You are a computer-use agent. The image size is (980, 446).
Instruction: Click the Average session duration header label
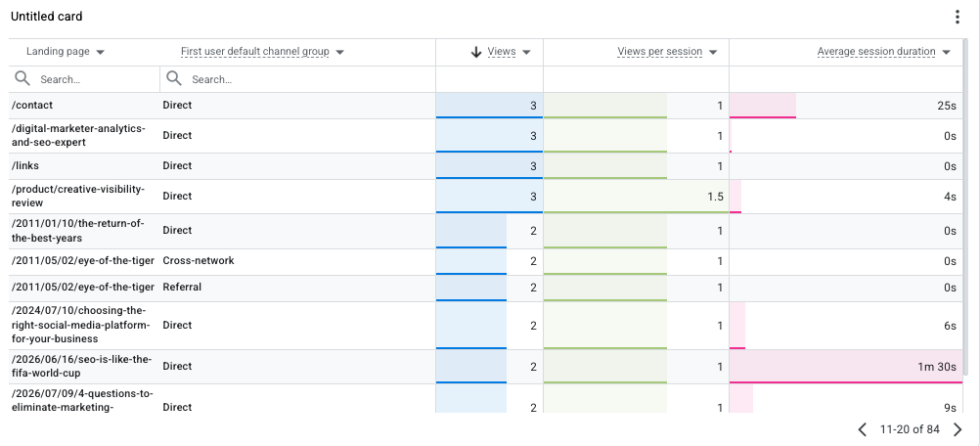tap(876, 52)
